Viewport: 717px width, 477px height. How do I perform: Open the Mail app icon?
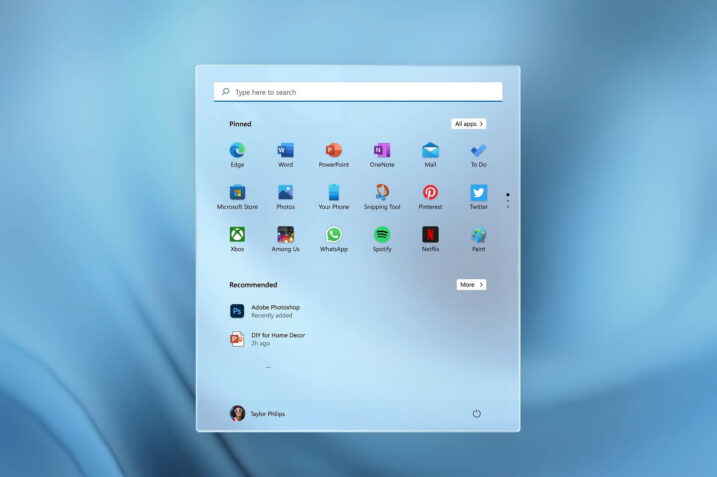point(430,151)
